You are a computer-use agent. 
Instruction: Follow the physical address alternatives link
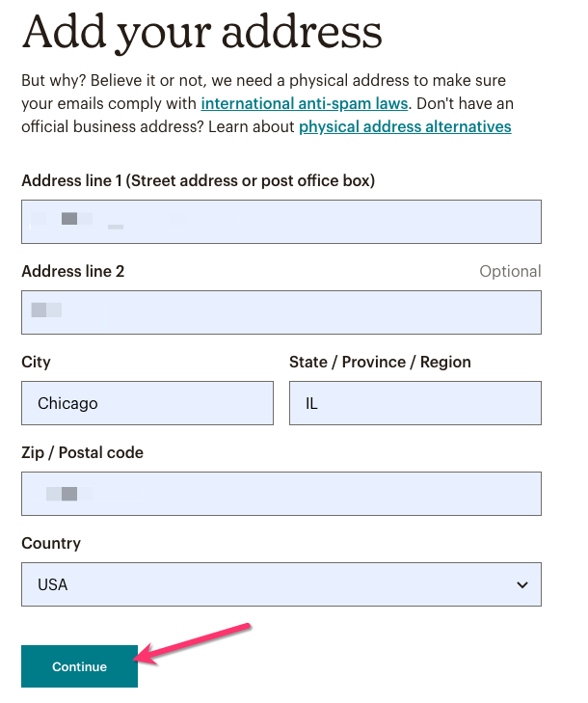(405, 126)
